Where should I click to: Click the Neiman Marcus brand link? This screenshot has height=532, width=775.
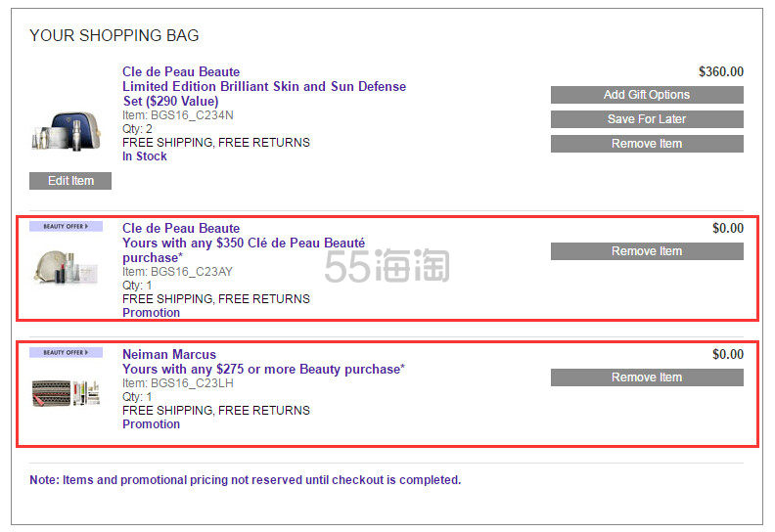(169, 354)
